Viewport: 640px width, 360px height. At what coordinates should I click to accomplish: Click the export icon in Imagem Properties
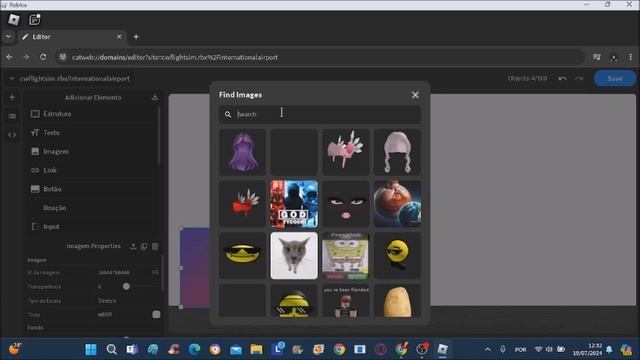pyautogui.click(x=133, y=246)
